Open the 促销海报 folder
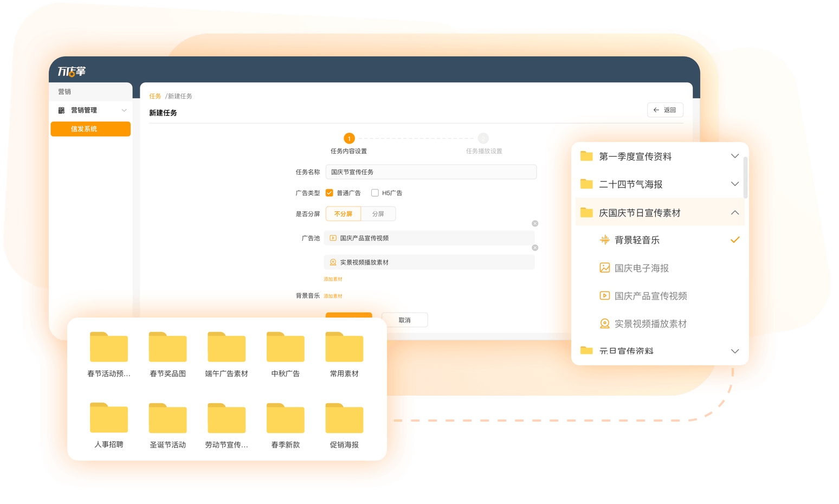The width and height of the screenshot is (839, 504). pos(344,418)
